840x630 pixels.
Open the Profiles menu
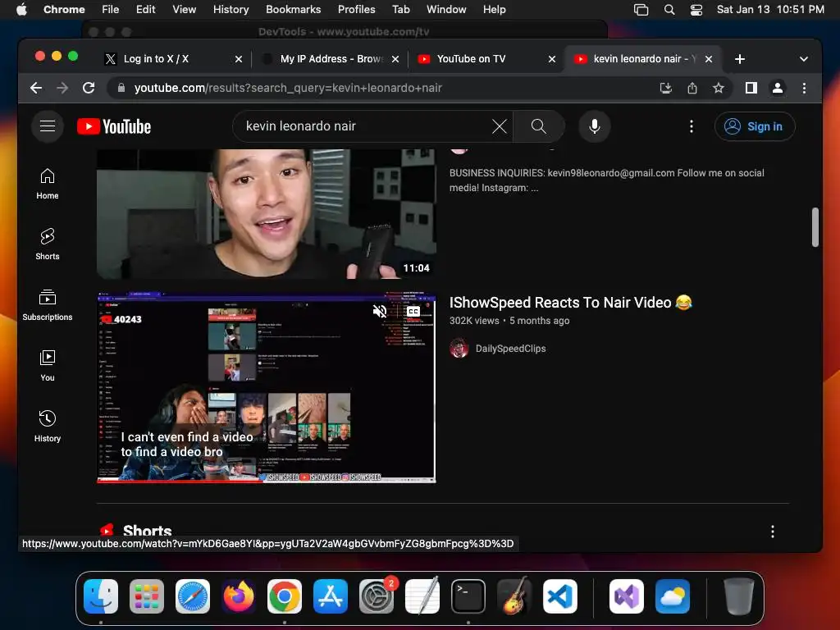pos(356,10)
